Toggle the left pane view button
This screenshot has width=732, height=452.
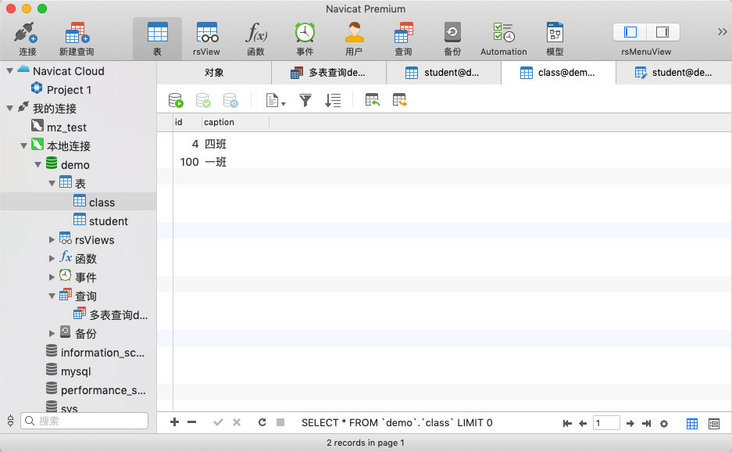(630, 32)
